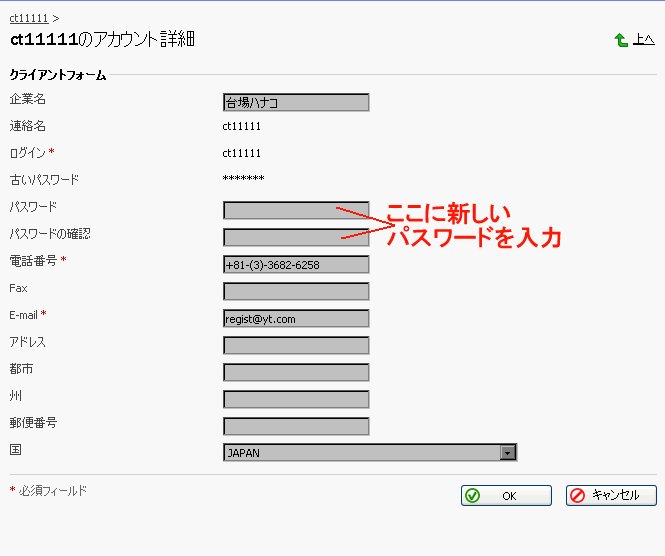This screenshot has width=665, height=556.
Task: Follow the 上へ link
Action: tap(644, 41)
